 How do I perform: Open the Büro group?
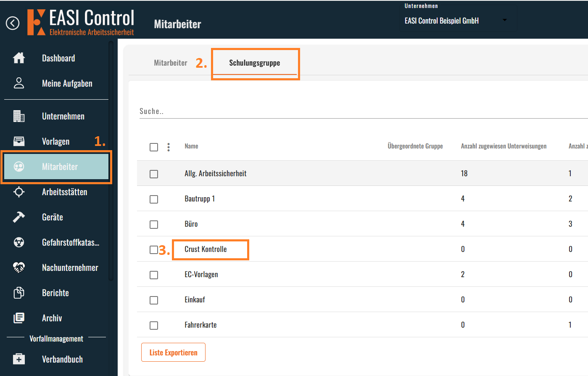coord(191,224)
